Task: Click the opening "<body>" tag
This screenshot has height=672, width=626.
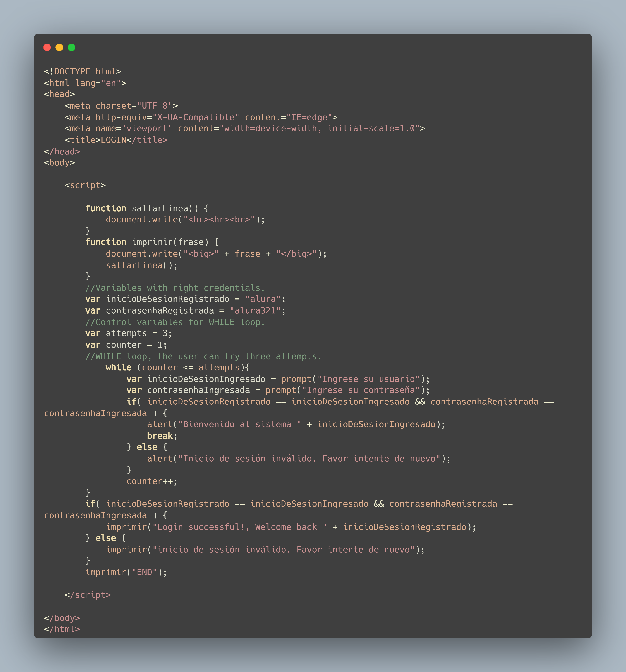Action: tap(59, 163)
